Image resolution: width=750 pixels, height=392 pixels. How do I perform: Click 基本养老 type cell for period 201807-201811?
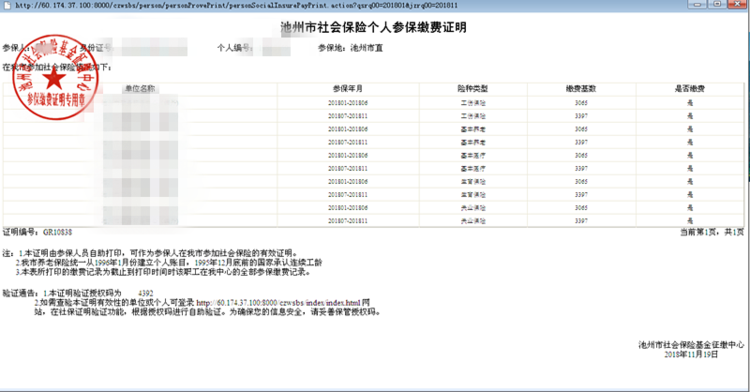(473, 142)
